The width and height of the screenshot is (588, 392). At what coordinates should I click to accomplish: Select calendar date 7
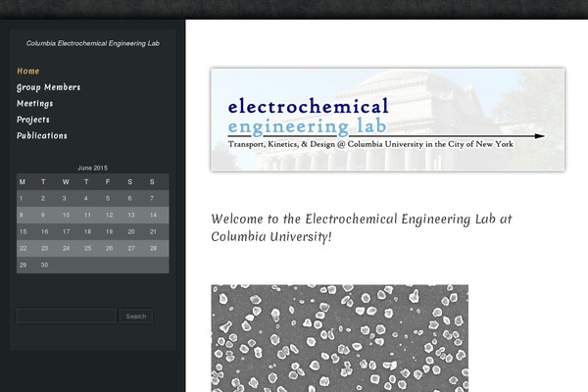pos(152,198)
